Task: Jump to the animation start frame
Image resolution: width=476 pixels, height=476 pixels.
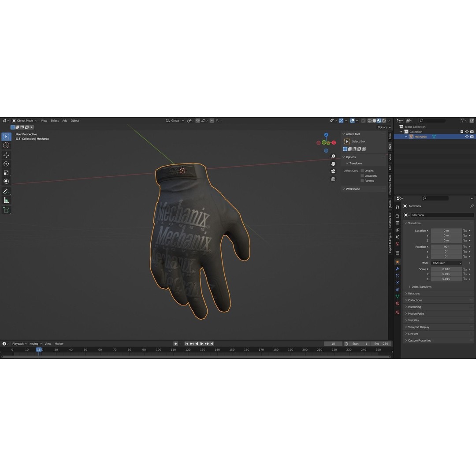Action: [x=187, y=344]
